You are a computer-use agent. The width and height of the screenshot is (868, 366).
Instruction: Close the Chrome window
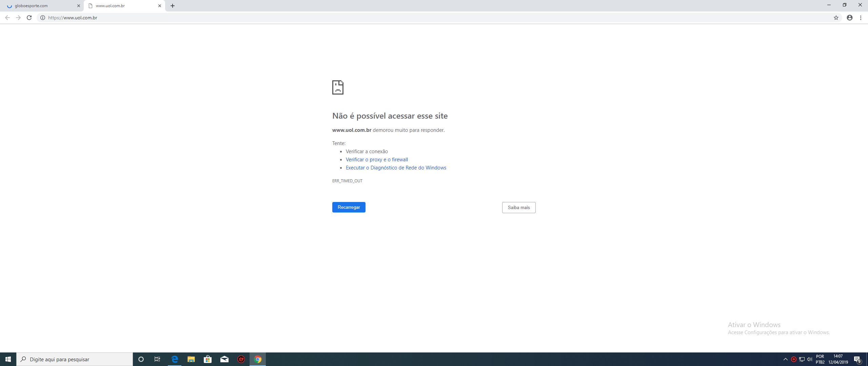(860, 5)
